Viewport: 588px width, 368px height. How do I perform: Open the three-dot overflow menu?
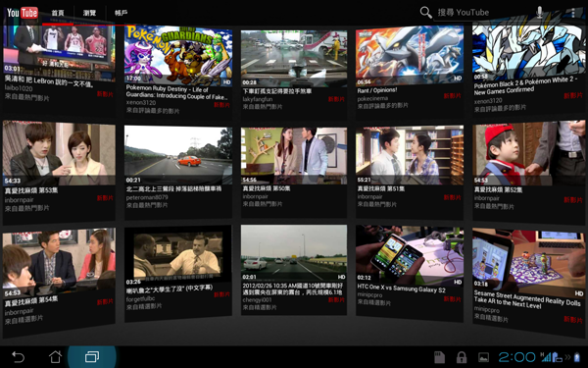pyautogui.click(x=573, y=13)
